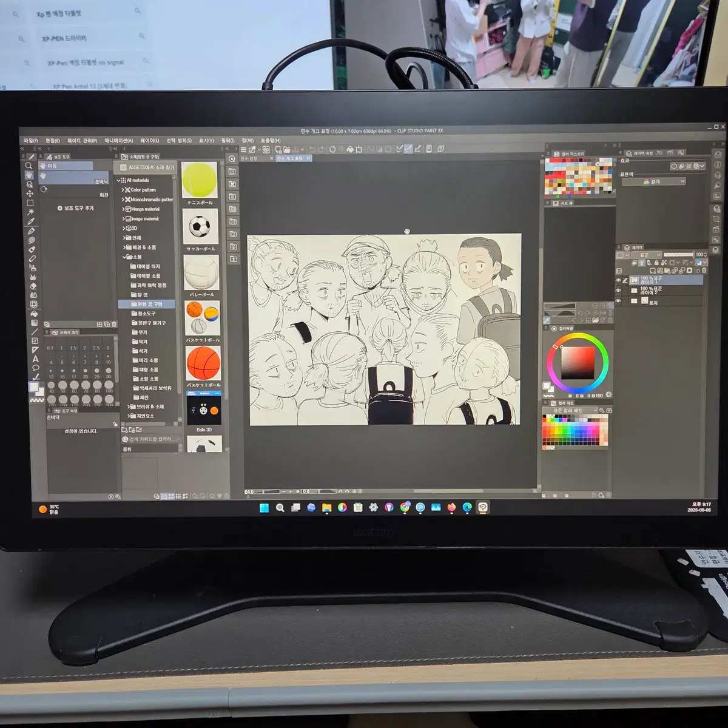Screen dimensions: 728x728
Task: Activate the Auto select magic wand tool
Action: pos(30,212)
